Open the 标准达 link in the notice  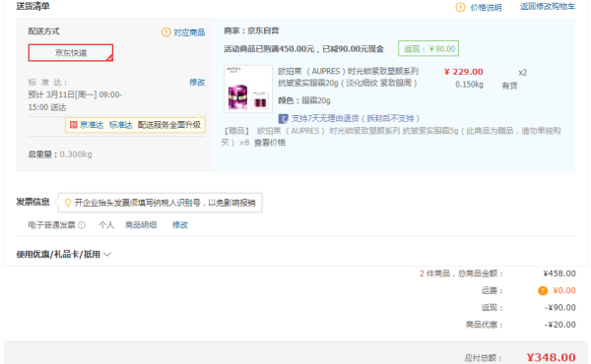(120, 125)
